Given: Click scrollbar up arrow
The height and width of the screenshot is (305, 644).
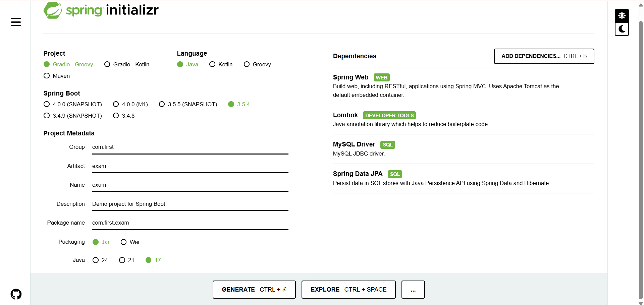Looking at the screenshot, I should pyautogui.click(x=641, y=5).
